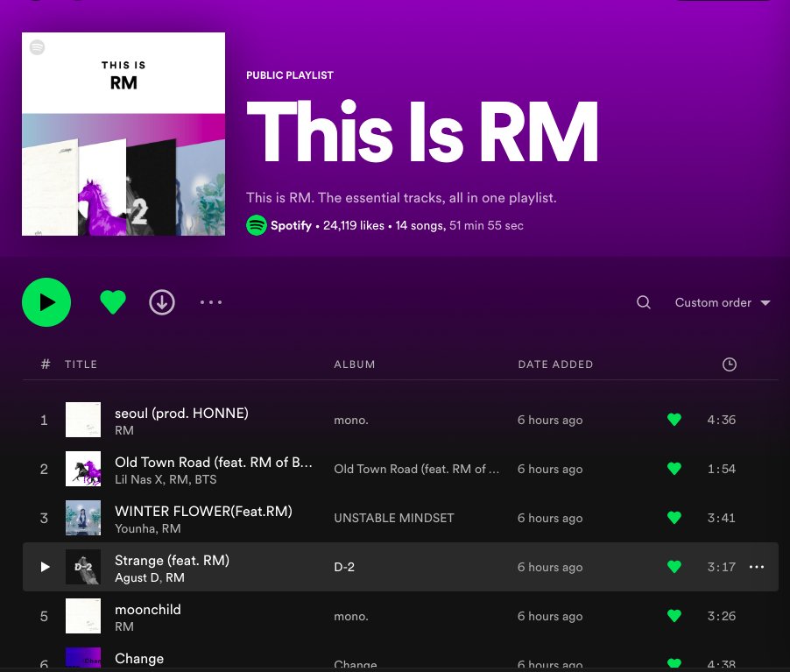The image size is (790, 672).
Task: Open the UNSTABLE MINDSET album link
Action: (x=393, y=518)
